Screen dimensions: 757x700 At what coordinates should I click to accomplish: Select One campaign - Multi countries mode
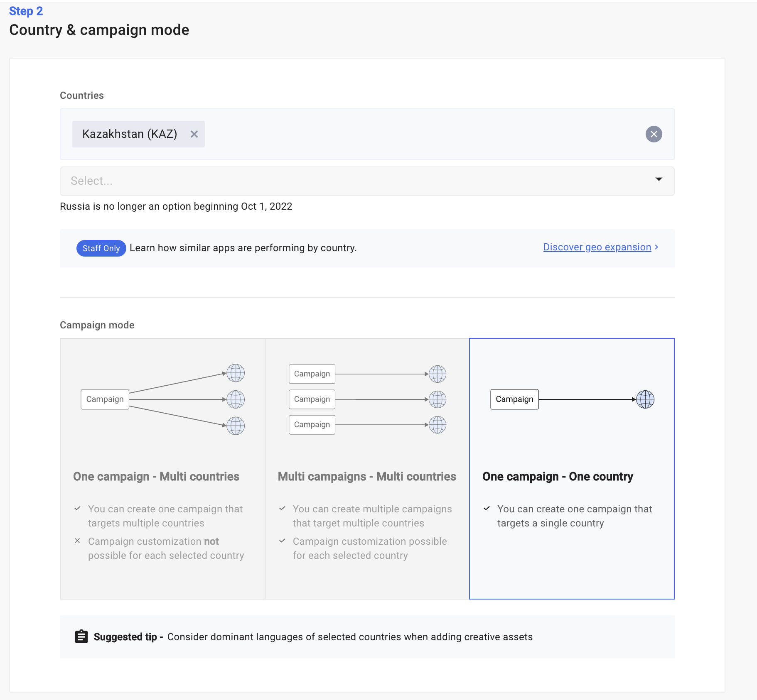coord(162,468)
